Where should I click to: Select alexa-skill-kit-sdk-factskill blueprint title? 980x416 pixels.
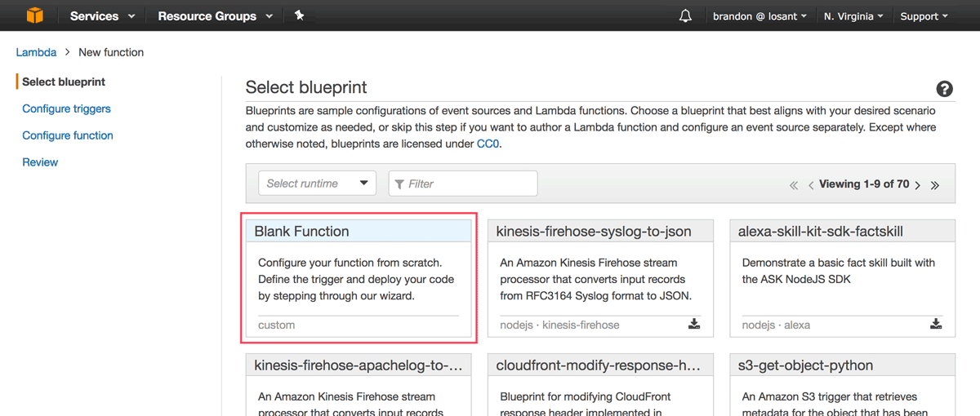pos(821,232)
